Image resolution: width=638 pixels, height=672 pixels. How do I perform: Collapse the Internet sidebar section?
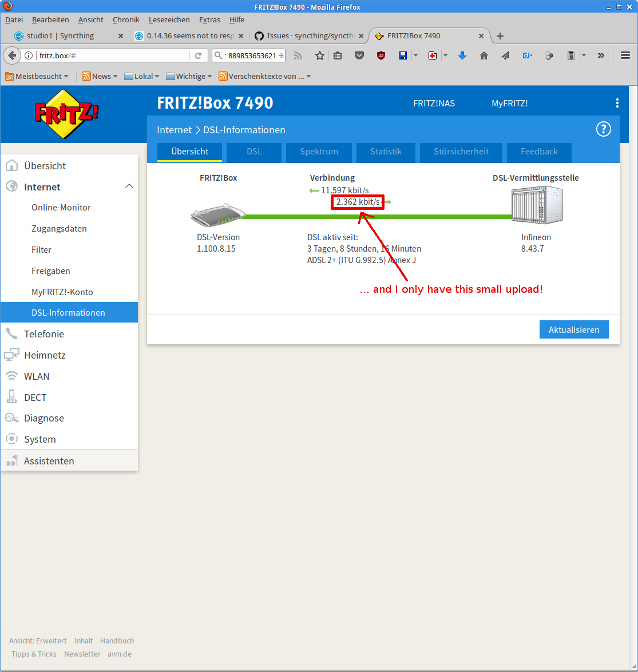click(129, 186)
